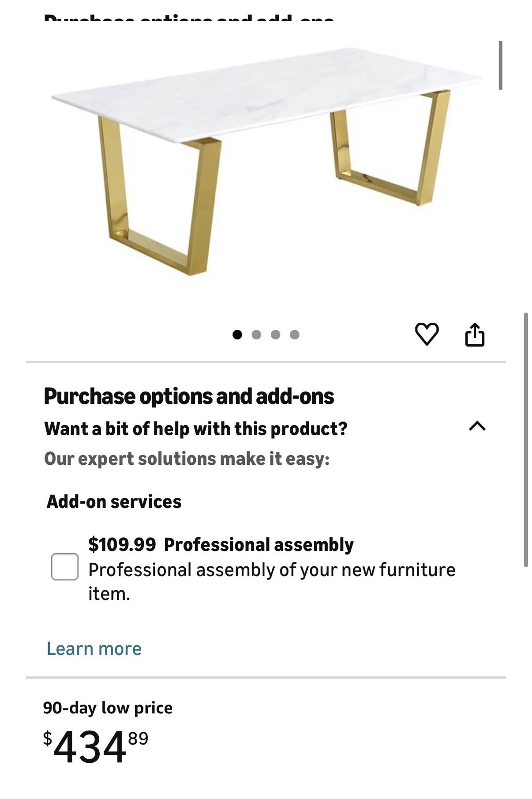The width and height of the screenshot is (532, 799).
Task: Go to third carousel image dot
Action: tap(275, 335)
